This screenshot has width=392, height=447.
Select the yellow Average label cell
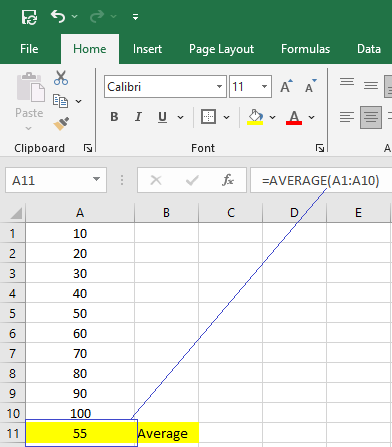click(168, 433)
